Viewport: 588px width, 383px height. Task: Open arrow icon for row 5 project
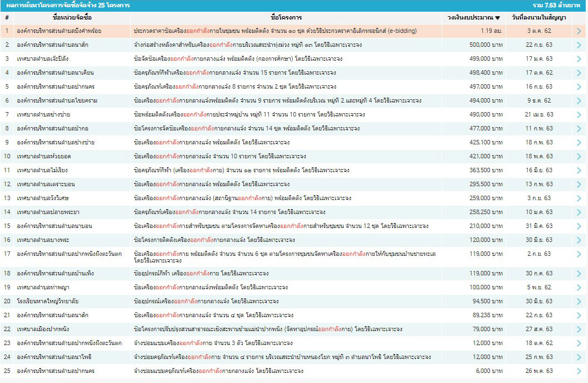pyautogui.click(x=579, y=87)
